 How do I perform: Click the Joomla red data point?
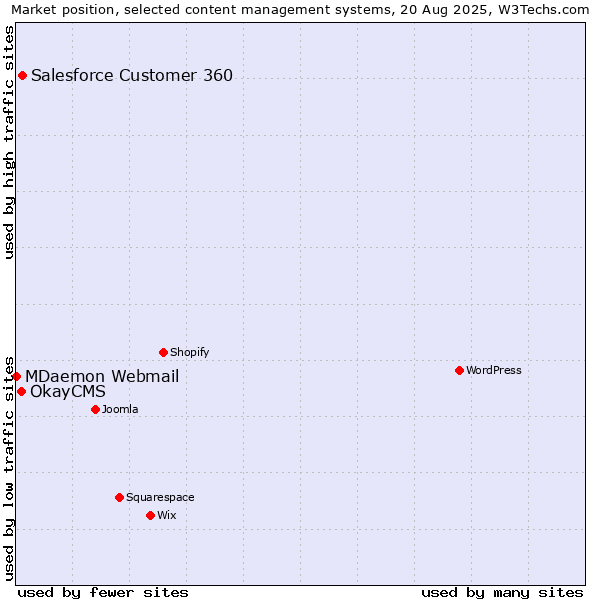[96, 409]
